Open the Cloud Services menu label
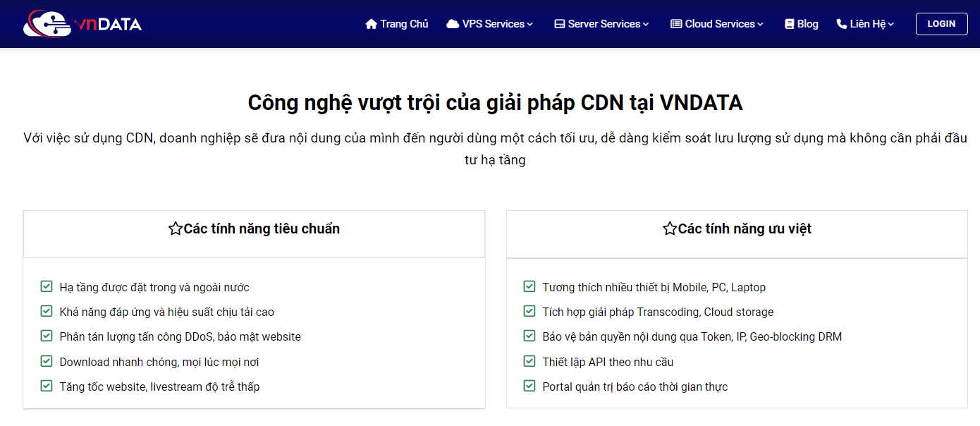This screenshot has height=426, width=980. (720, 24)
